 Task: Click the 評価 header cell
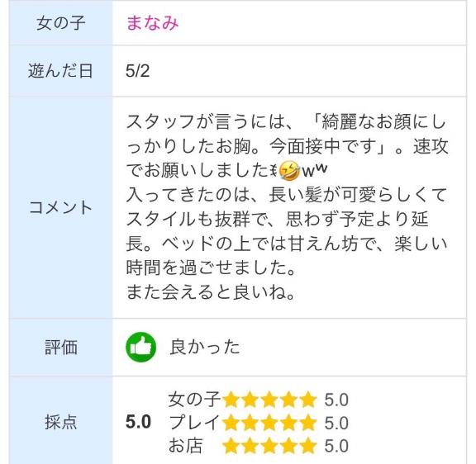[x=61, y=348]
